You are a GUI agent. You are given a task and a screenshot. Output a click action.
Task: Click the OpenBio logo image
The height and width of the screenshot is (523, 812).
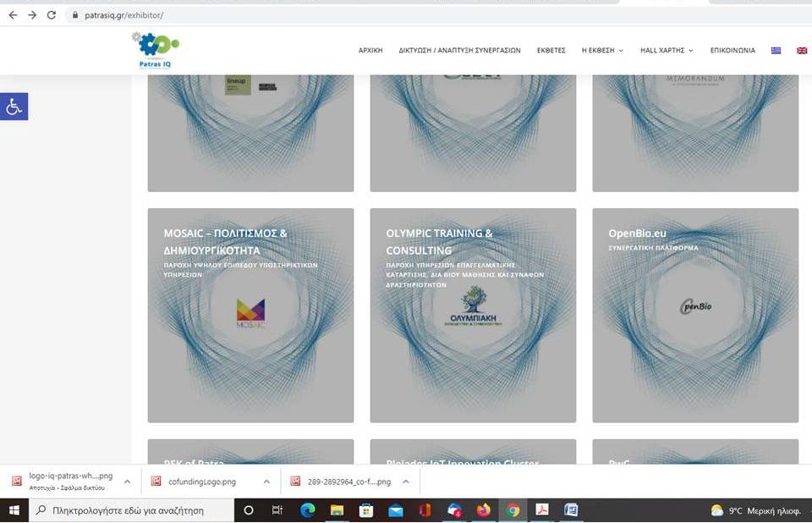point(695,306)
